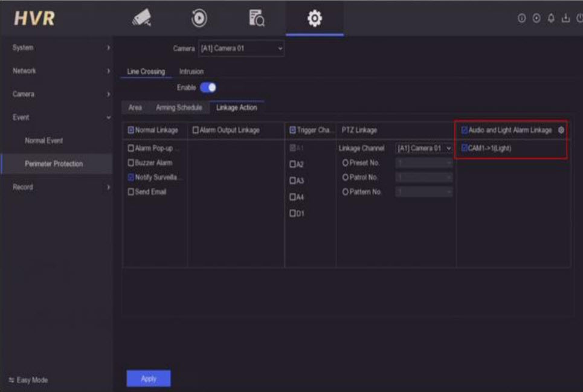Open the Camera [A1] Camera 01 dropdown
Image resolution: width=583 pixels, height=392 pixels.
pos(240,48)
